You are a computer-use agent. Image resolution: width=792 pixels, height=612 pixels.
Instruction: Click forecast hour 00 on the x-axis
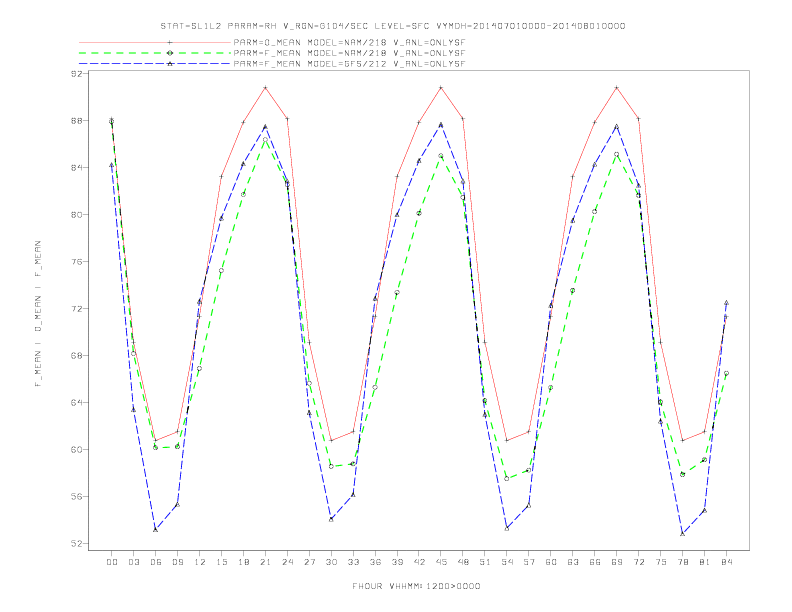tap(112, 562)
